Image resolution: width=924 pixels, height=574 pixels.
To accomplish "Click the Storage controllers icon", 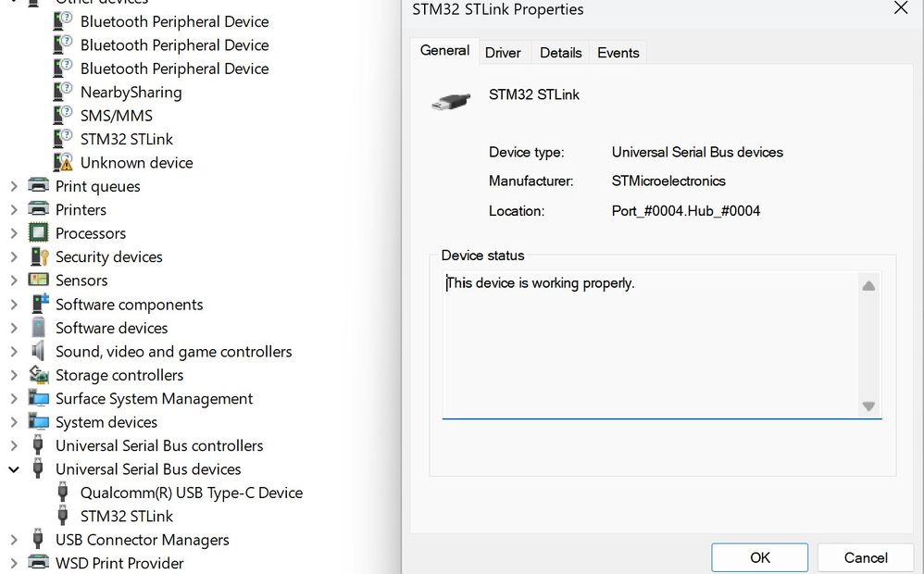I will pyautogui.click(x=39, y=374).
